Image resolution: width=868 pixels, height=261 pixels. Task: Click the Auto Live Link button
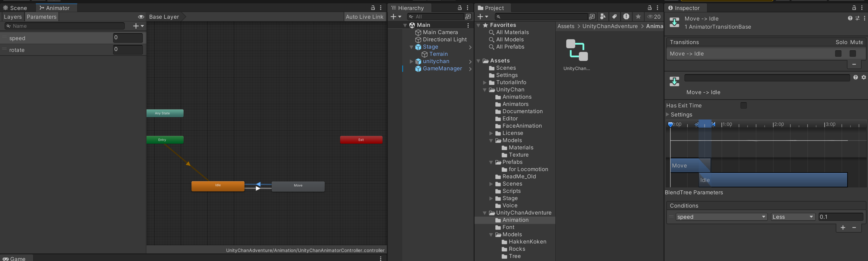(364, 17)
